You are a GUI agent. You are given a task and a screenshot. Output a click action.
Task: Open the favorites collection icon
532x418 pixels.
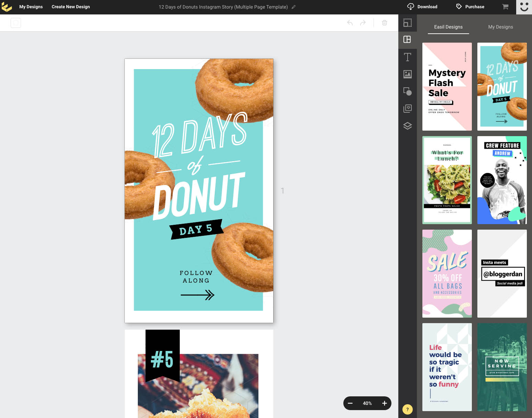pos(407,109)
